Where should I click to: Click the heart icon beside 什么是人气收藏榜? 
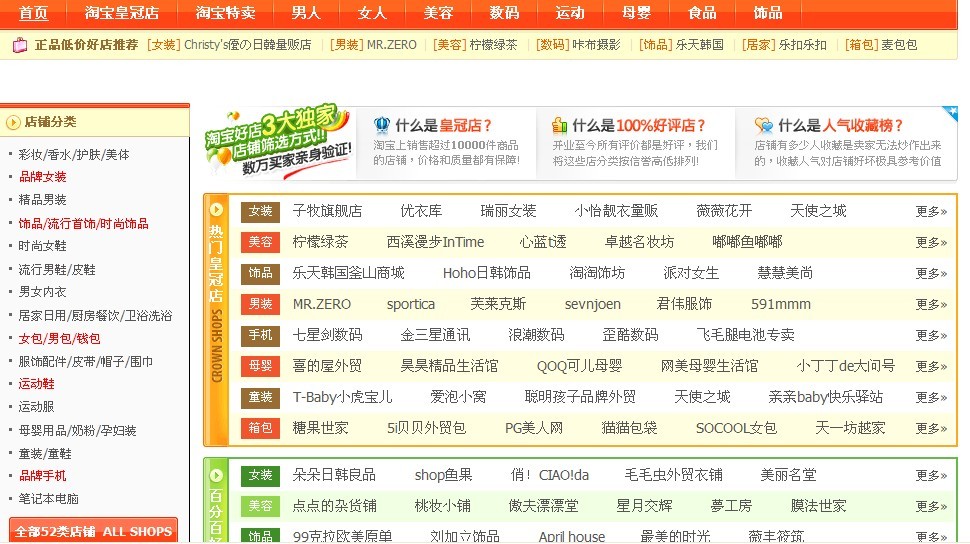coord(764,125)
